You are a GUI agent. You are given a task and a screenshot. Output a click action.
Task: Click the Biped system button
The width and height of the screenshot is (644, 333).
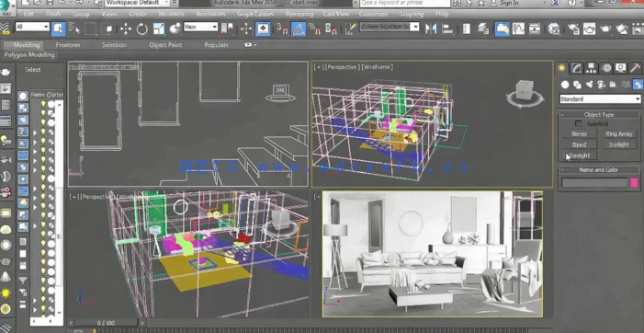[x=579, y=144]
